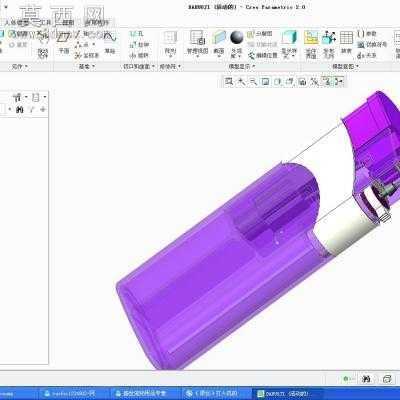Viewport: 400px width, 400px height.
Task: Click the status bar binoculars find icon
Action: (x=367, y=379)
